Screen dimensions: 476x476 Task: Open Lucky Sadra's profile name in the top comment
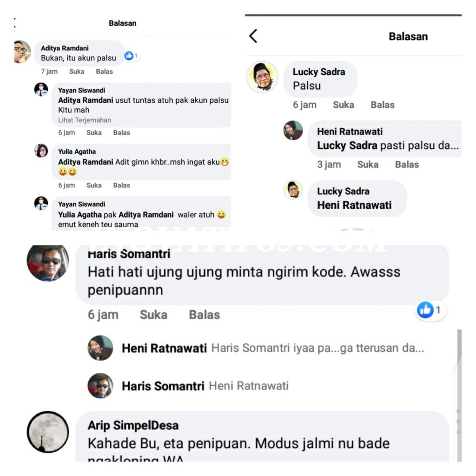[x=319, y=72]
